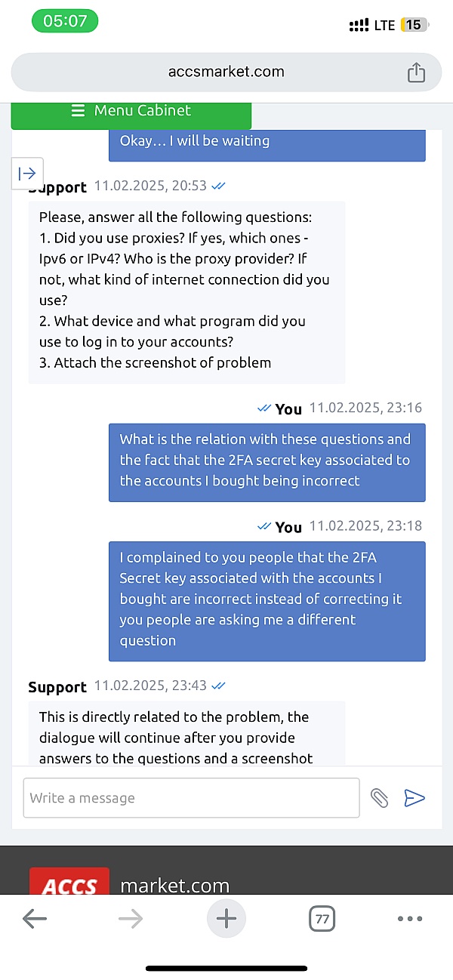Tap the green 05:07 time pill

pos(65,21)
